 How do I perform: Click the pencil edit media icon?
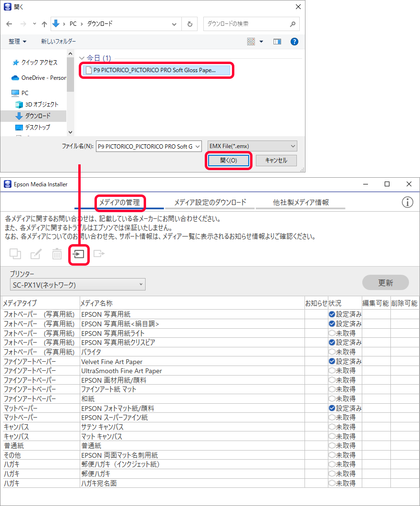click(x=36, y=254)
